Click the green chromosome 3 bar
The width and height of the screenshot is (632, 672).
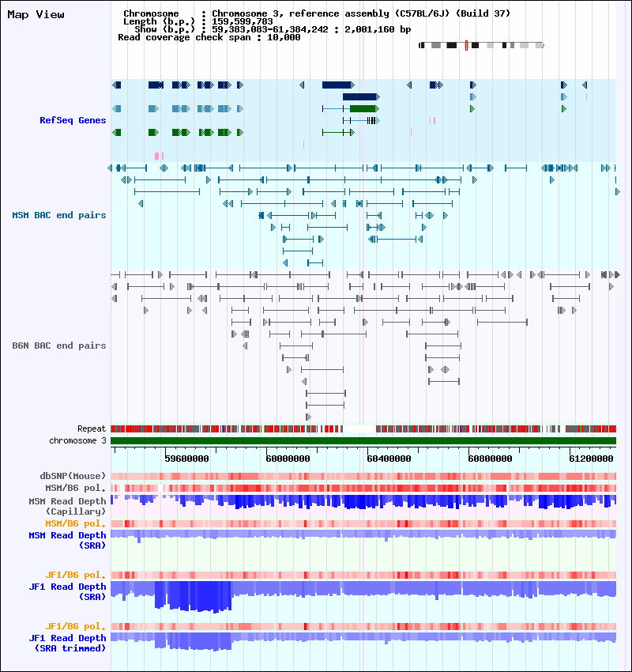click(363, 440)
